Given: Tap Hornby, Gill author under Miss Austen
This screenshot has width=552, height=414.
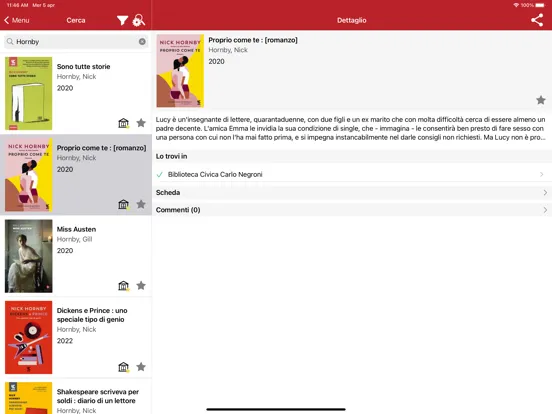Looking at the screenshot, I should coord(74,239).
